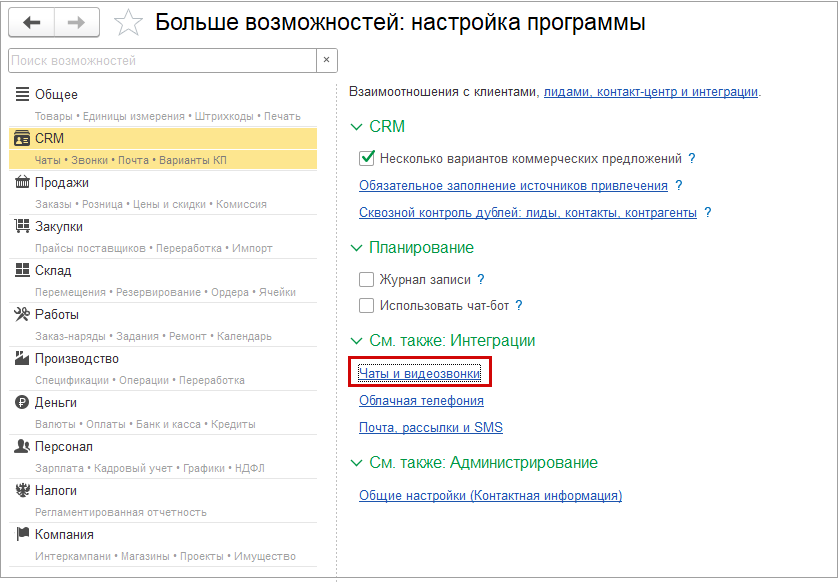Show help for Журнал записи

(x=480, y=279)
